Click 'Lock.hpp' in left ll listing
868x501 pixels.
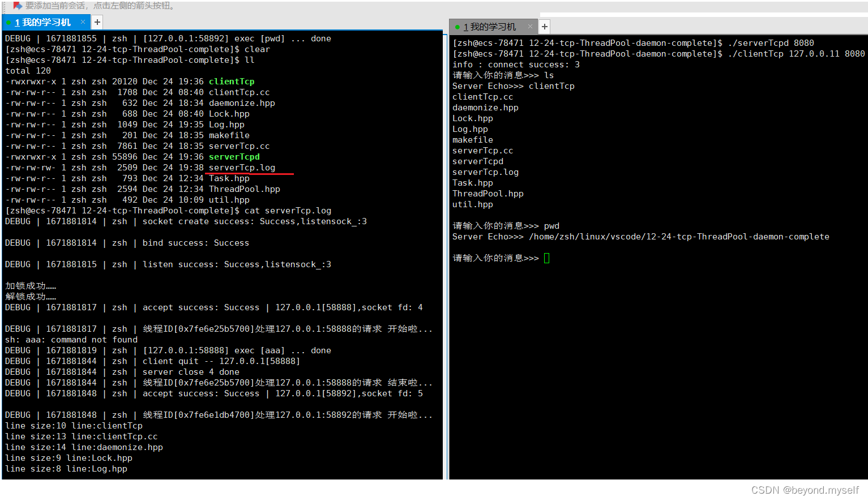229,114
